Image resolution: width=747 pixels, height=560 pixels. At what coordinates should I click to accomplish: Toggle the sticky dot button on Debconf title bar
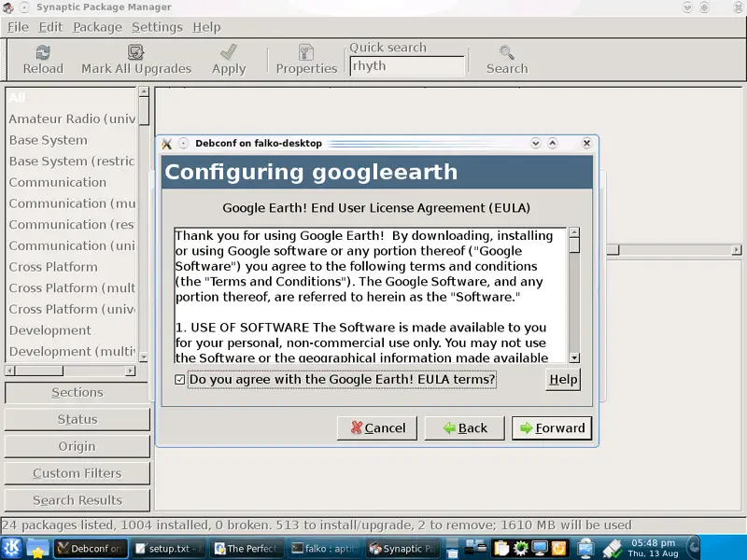tap(183, 144)
